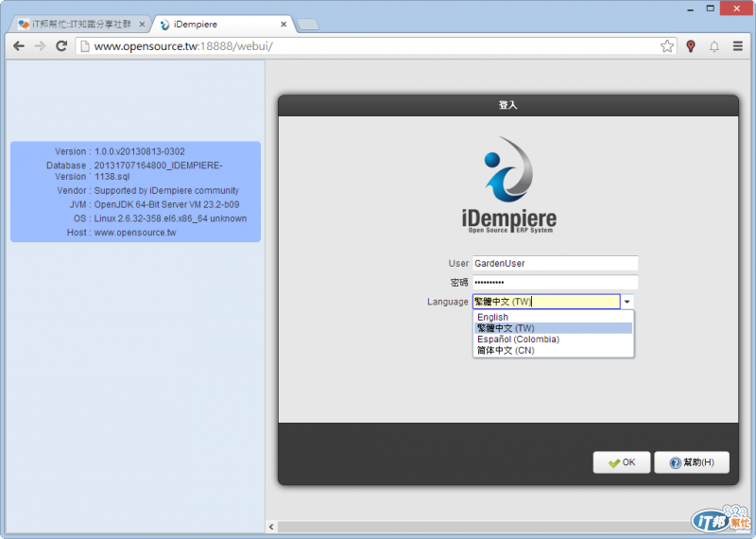Open the Chrome hamburger menu
The height and width of the screenshot is (539, 756).
(x=738, y=46)
